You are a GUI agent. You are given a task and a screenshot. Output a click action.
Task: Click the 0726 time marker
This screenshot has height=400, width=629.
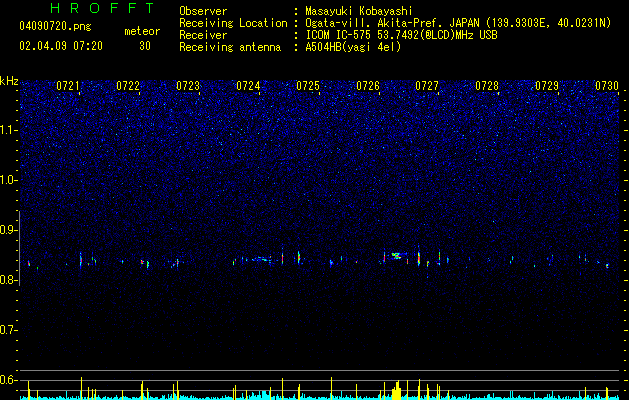click(x=368, y=86)
